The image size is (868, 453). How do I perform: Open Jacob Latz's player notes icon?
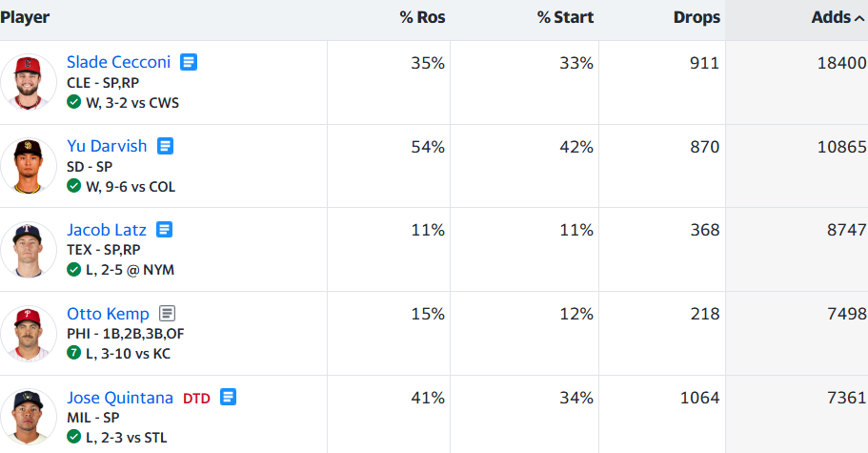[x=165, y=229]
